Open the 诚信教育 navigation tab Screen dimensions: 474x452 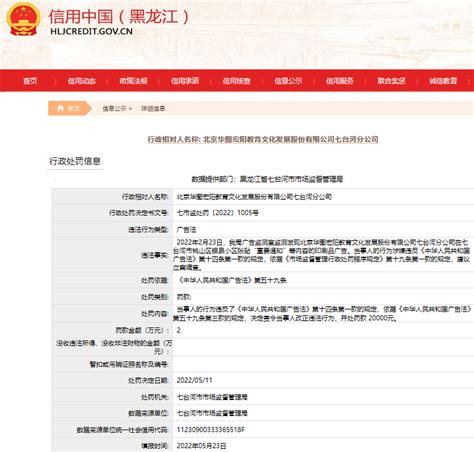pos(443,81)
